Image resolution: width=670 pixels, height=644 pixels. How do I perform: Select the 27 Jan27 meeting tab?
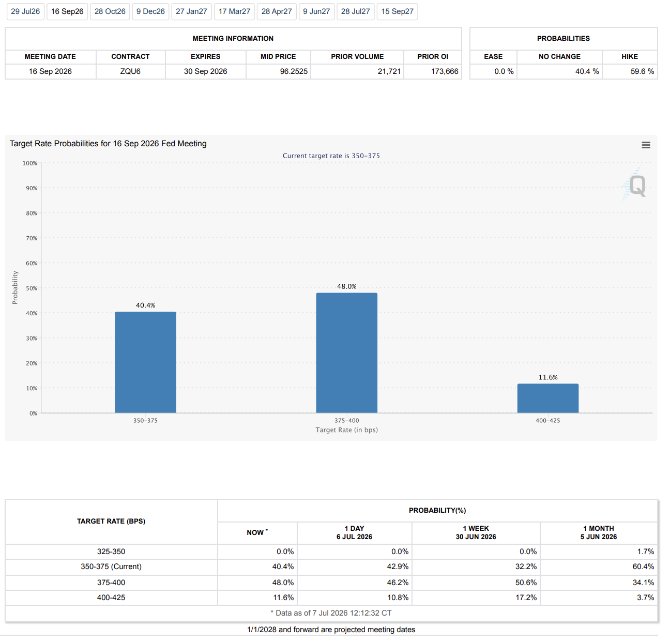pos(191,11)
